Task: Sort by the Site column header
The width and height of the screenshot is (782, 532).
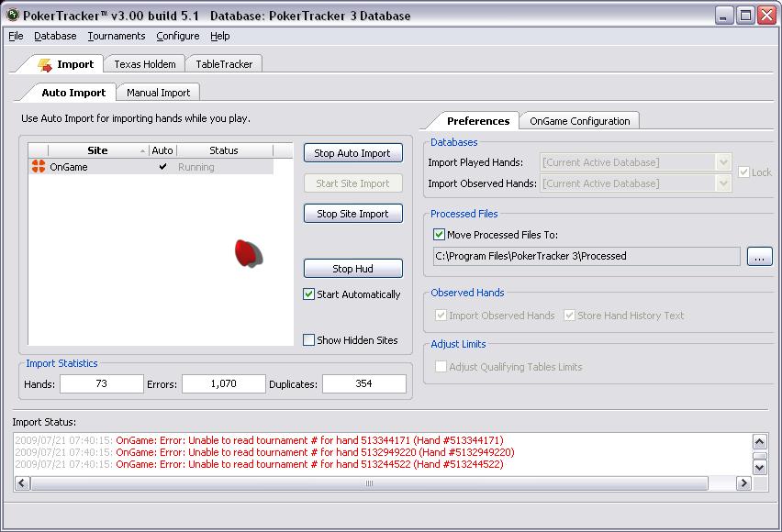Action: pyautogui.click(x=97, y=150)
